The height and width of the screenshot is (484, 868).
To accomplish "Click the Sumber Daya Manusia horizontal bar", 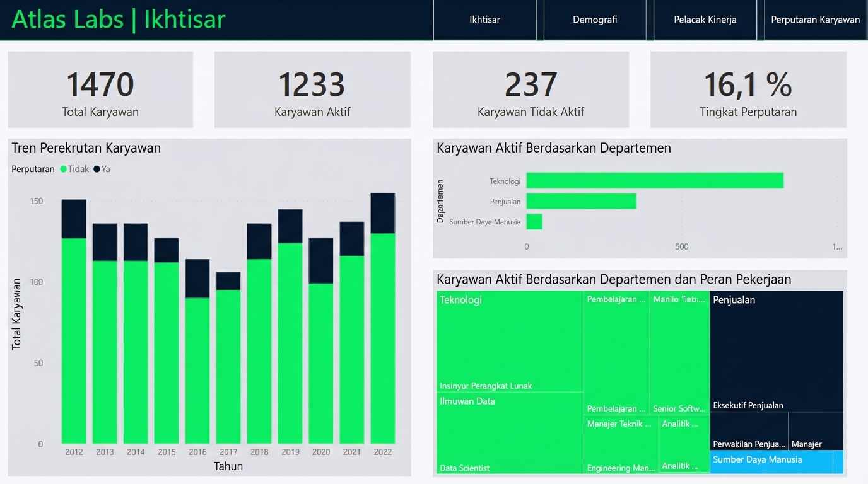I will pos(534,222).
